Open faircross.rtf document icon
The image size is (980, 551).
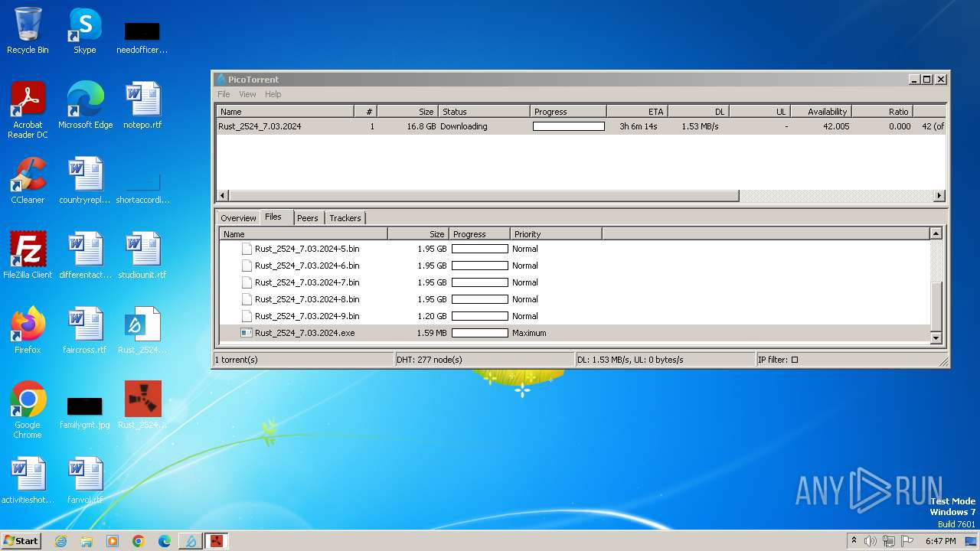(x=85, y=331)
